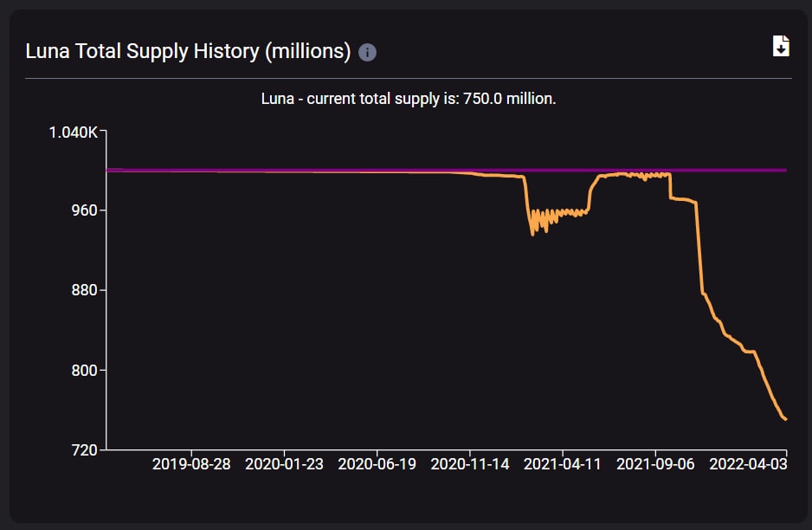The image size is (812, 530).
Task: Click the 800 y-axis label
Action: [x=85, y=371]
